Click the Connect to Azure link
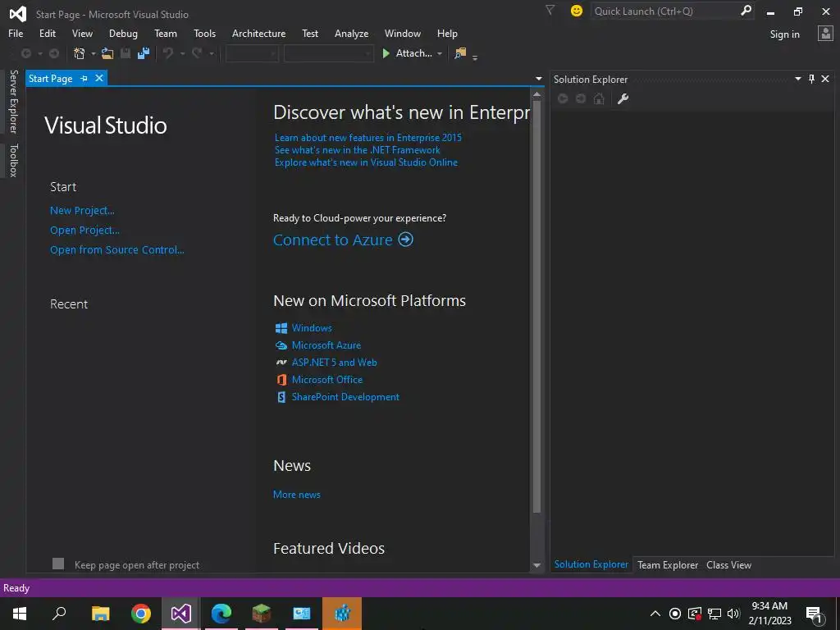The width and height of the screenshot is (840, 630). [x=333, y=240]
